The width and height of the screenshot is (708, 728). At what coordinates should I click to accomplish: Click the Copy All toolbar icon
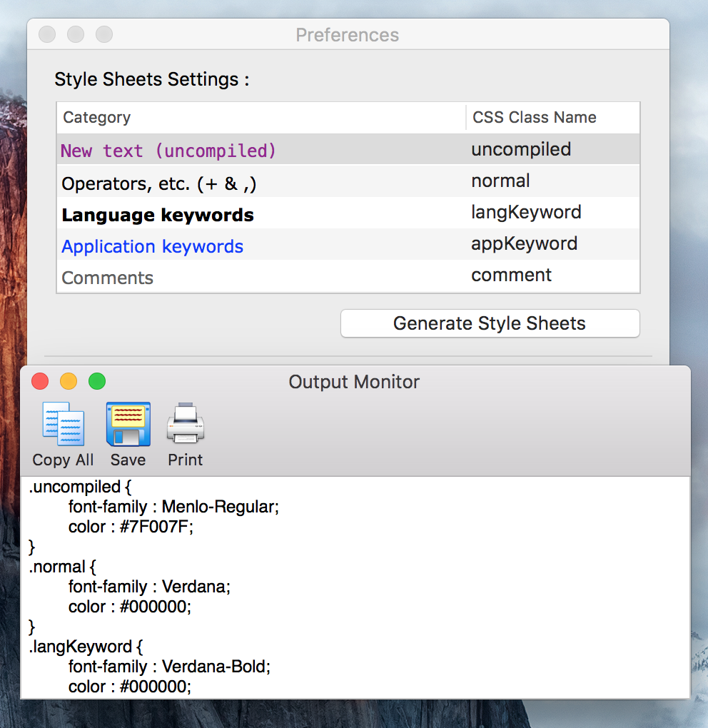(x=63, y=424)
